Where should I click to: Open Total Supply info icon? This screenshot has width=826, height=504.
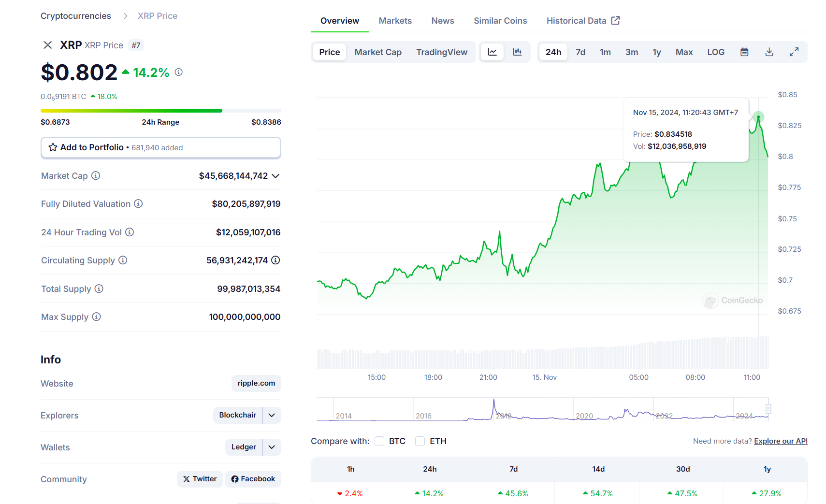coord(99,288)
